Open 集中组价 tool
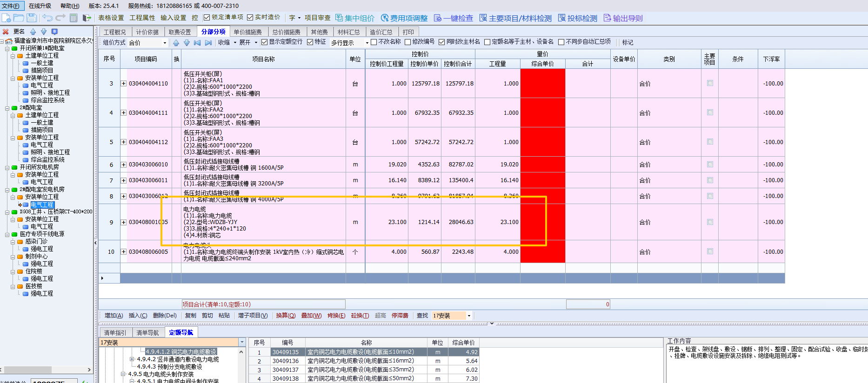Viewport: 868px width, 383px height. (354, 18)
